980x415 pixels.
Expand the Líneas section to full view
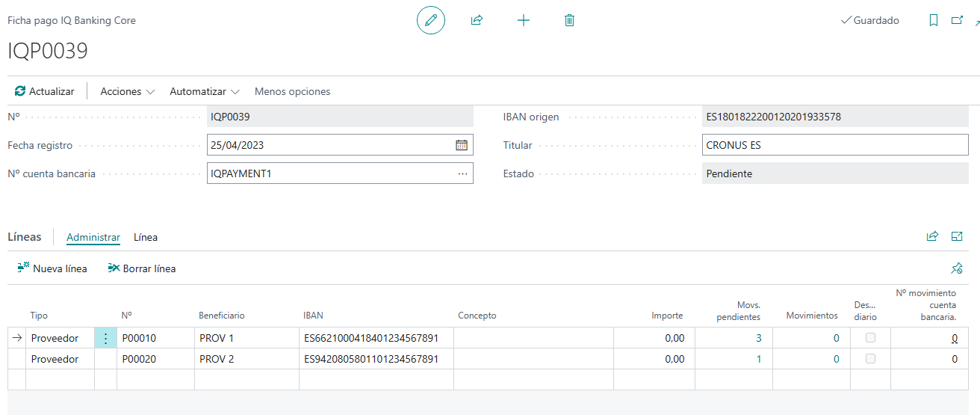coord(957,236)
